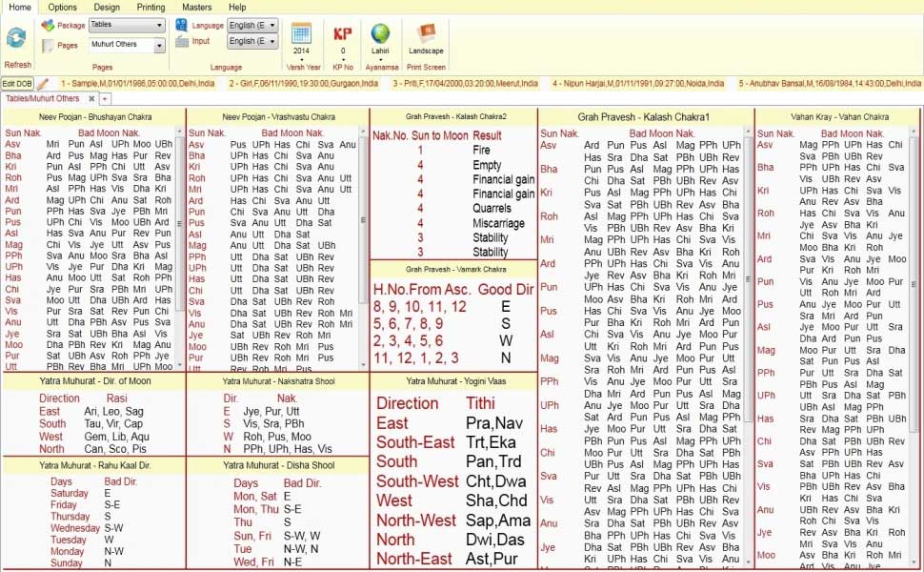The height and width of the screenshot is (572, 924).
Task: Select profile 5 - Anubhav Bansal
Action: pyautogui.click(x=829, y=84)
